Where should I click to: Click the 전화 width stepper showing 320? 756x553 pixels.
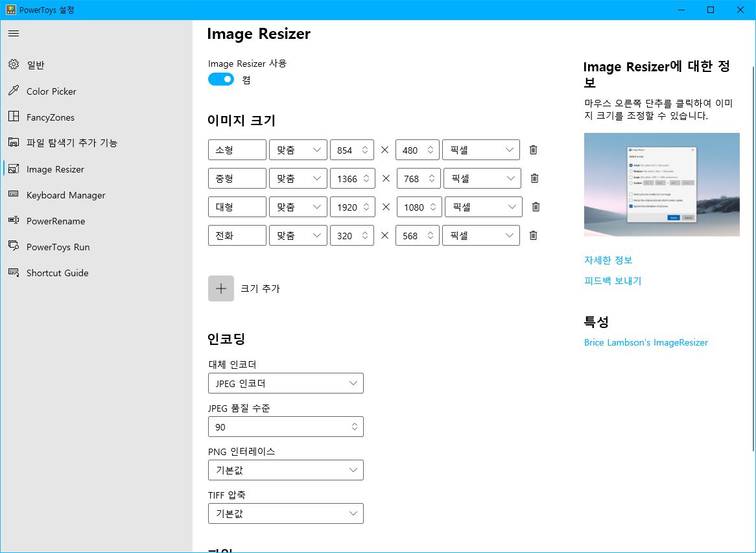pos(352,235)
